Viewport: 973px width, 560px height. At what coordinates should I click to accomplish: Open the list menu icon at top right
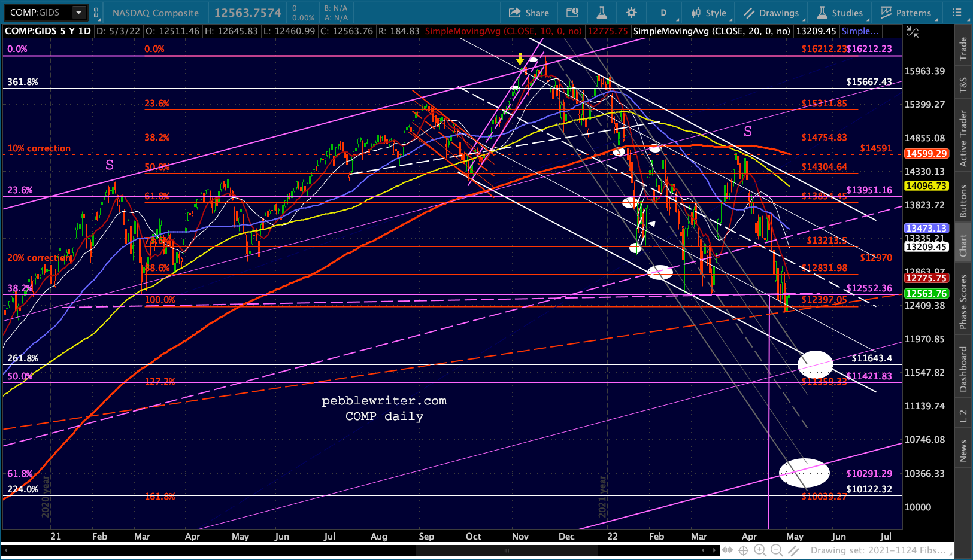(x=957, y=13)
